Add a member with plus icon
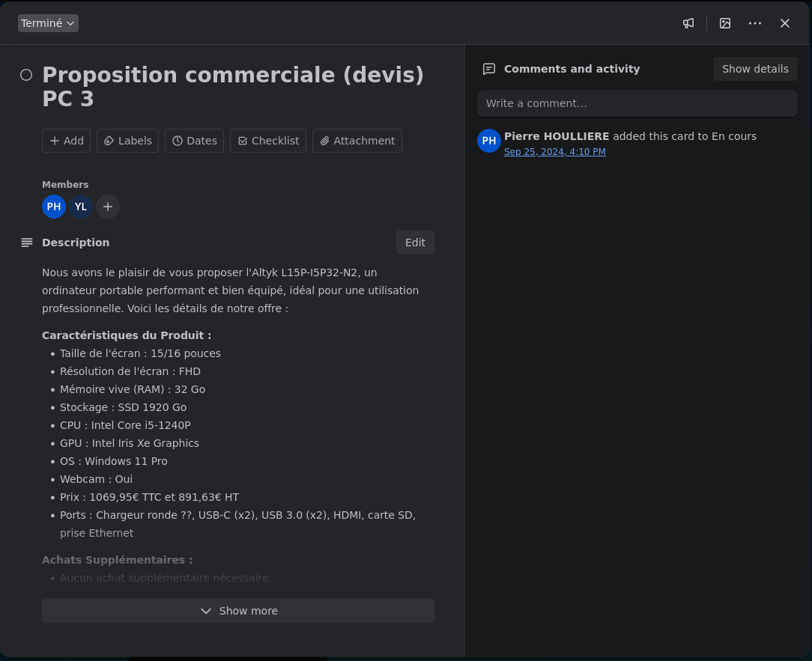 tap(108, 207)
